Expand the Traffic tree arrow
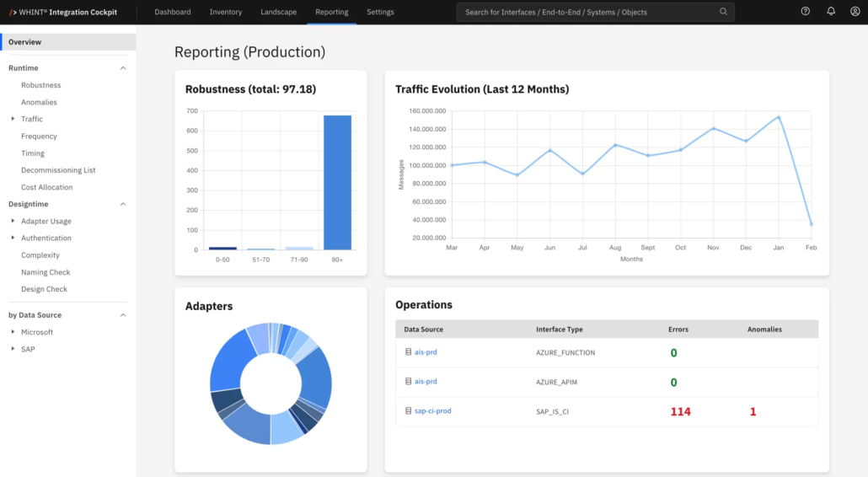This screenshot has height=477, width=868. click(13, 119)
